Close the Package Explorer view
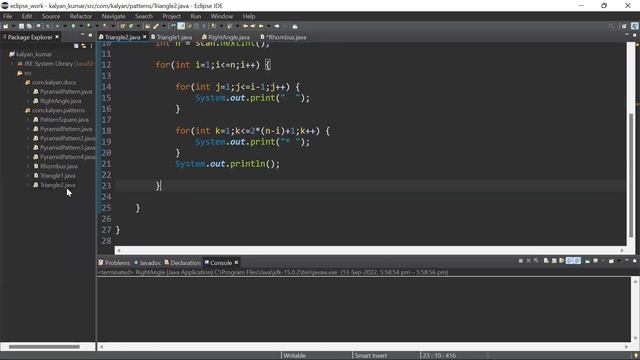640x360 pixels. pyautogui.click(x=57, y=37)
